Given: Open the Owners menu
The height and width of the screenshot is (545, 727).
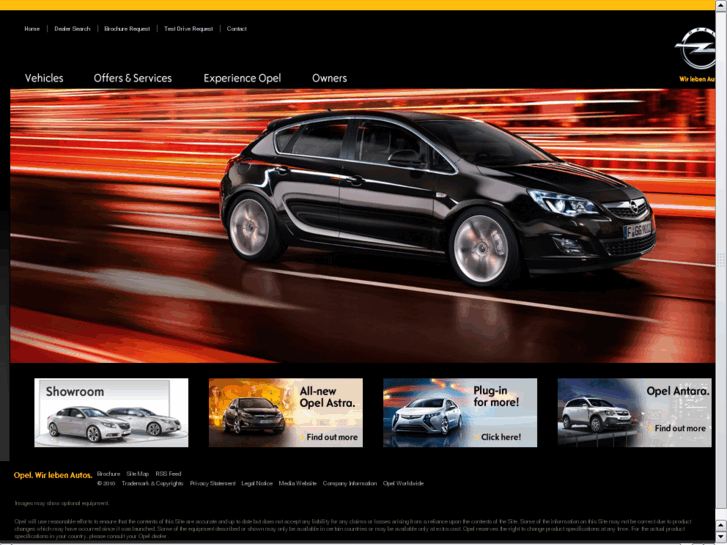Looking at the screenshot, I should pyautogui.click(x=329, y=78).
